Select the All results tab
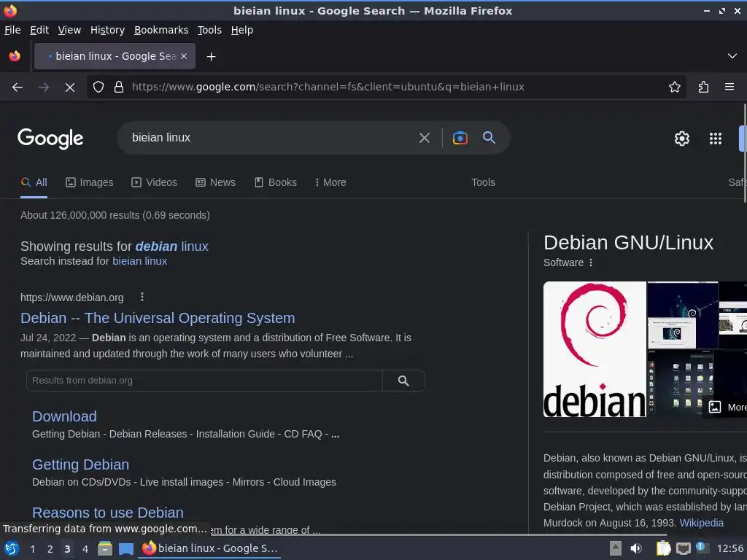The height and width of the screenshot is (560, 747). pos(34,182)
